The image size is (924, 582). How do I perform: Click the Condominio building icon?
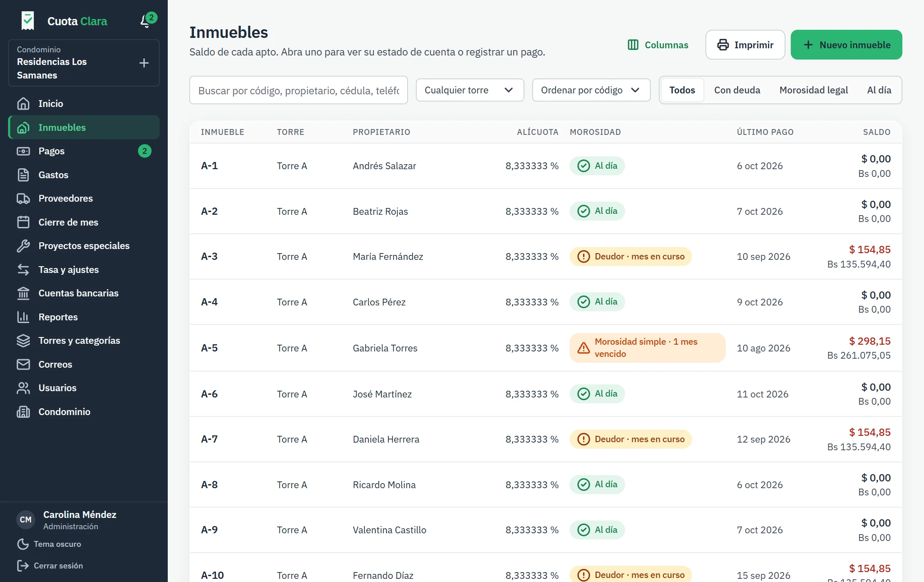pos(23,412)
